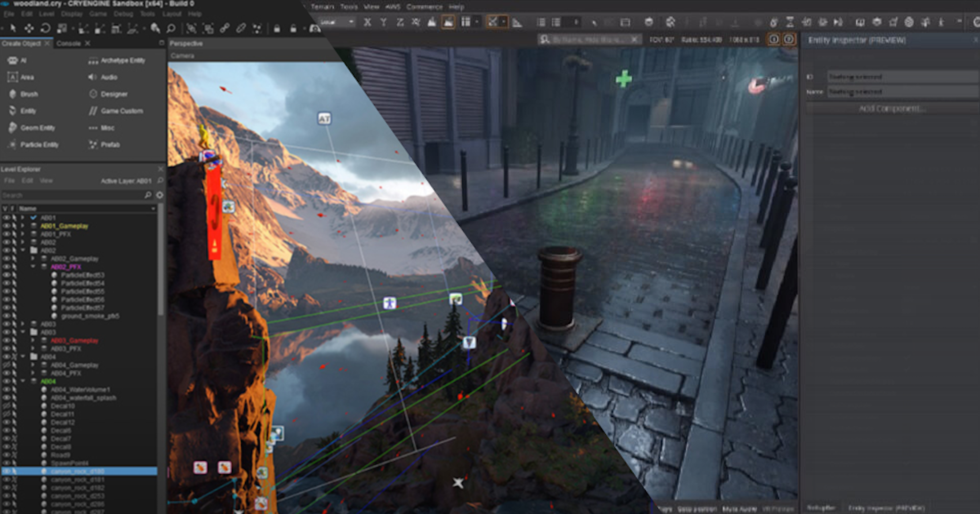Toggle visibility eye for ground_smoke_pfx5
The image size is (980, 514).
pyautogui.click(x=6, y=316)
